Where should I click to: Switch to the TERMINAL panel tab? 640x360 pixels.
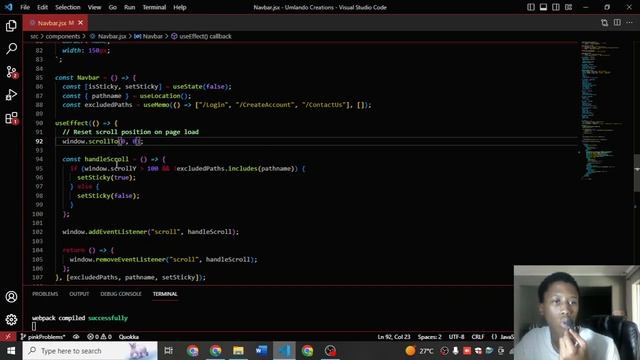tap(165, 294)
